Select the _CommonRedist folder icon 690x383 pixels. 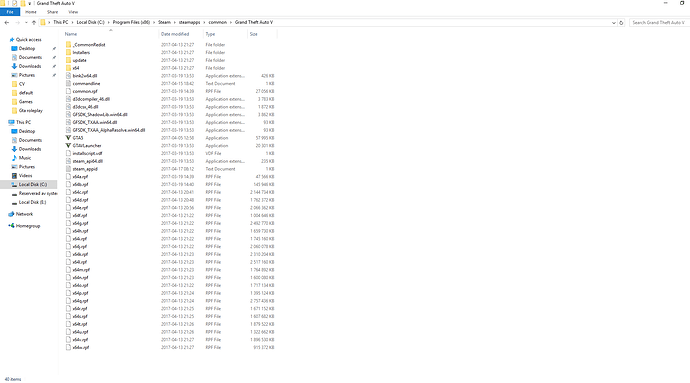point(68,44)
